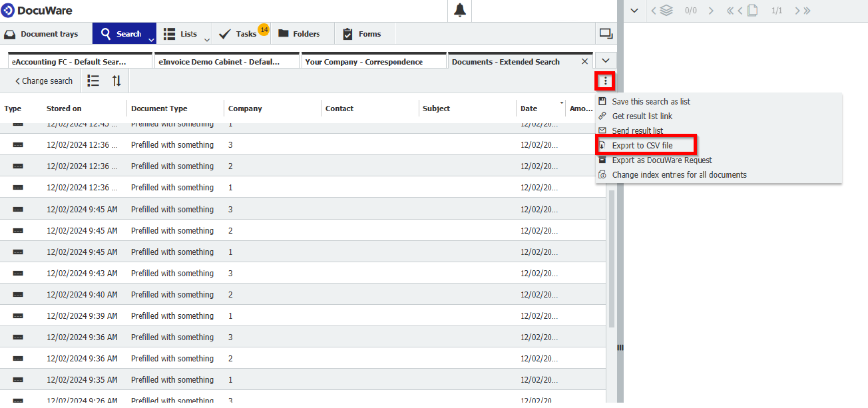Click the type icon of the 9:40 AM row
Screen dimensions: 868x408
(x=18, y=294)
